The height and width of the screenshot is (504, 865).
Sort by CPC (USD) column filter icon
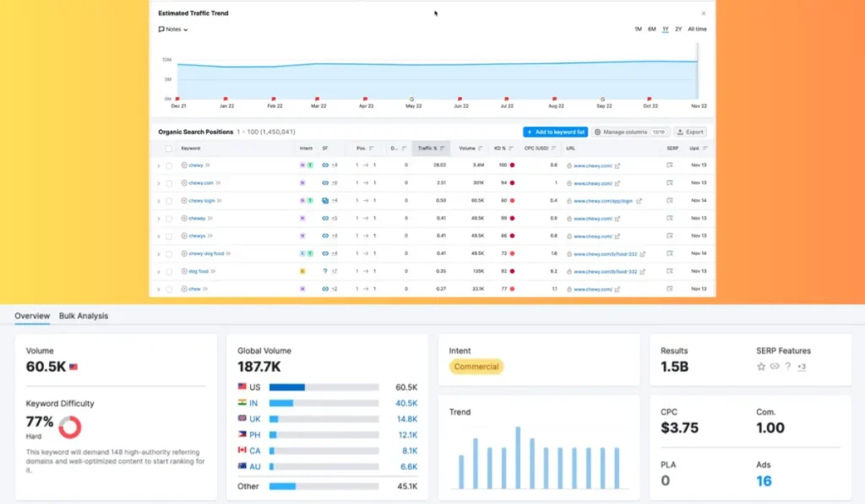coord(553,149)
